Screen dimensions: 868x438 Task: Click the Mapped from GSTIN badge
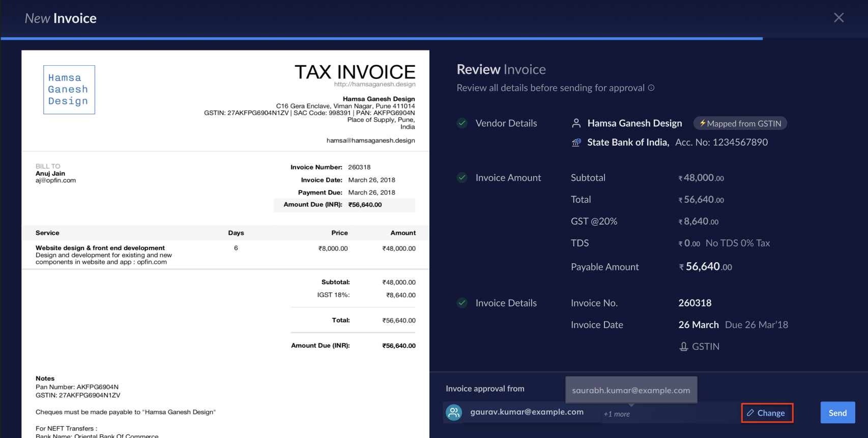coord(740,123)
